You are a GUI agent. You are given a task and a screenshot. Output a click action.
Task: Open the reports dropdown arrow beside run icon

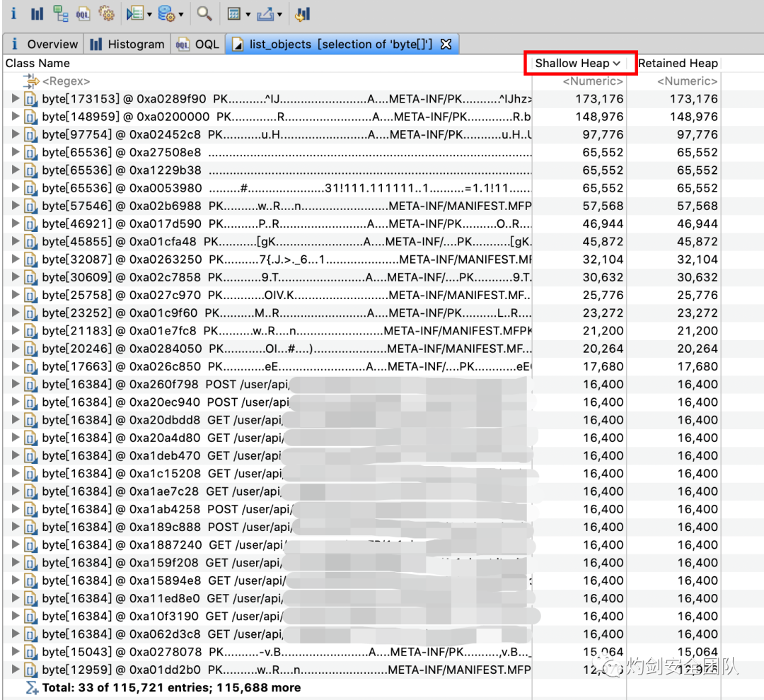coord(149,15)
